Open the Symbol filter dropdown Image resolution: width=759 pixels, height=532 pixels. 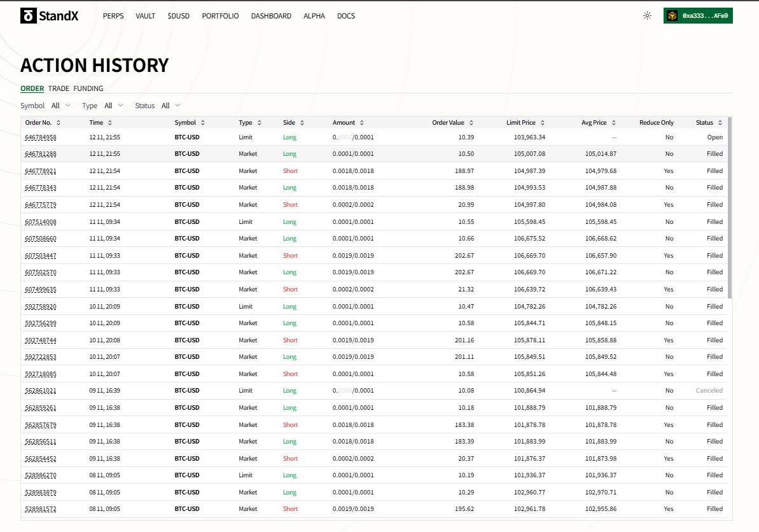point(61,106)
